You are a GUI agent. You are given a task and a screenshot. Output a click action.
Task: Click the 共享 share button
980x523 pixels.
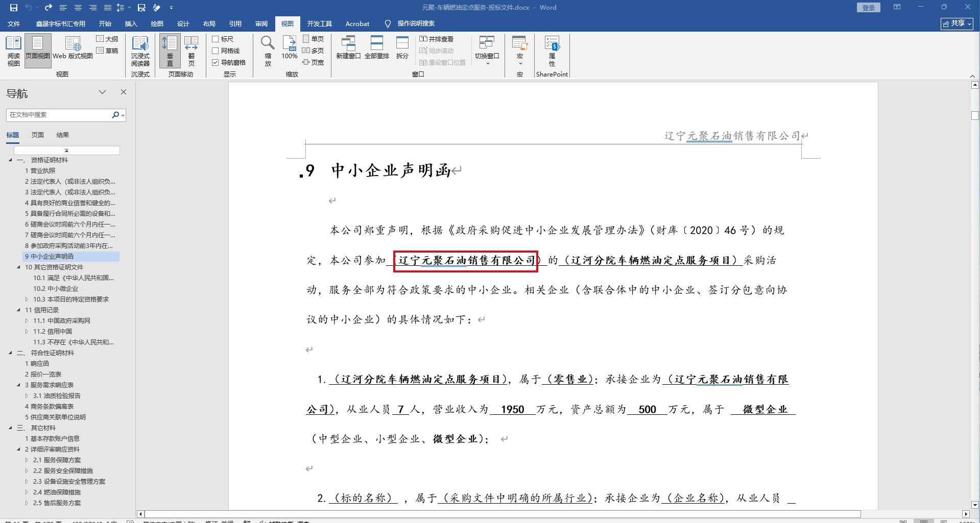pos(957,23)
